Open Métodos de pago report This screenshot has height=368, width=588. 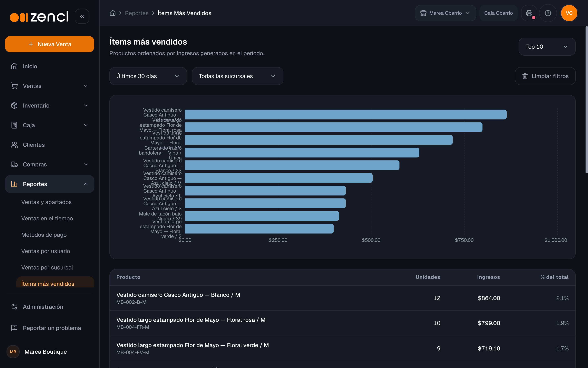pos(55,235)
